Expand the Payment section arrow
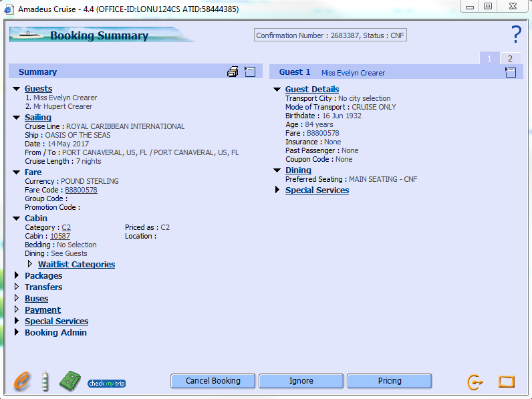This screenshot has width=532, height=399. [x=16, y=309]
